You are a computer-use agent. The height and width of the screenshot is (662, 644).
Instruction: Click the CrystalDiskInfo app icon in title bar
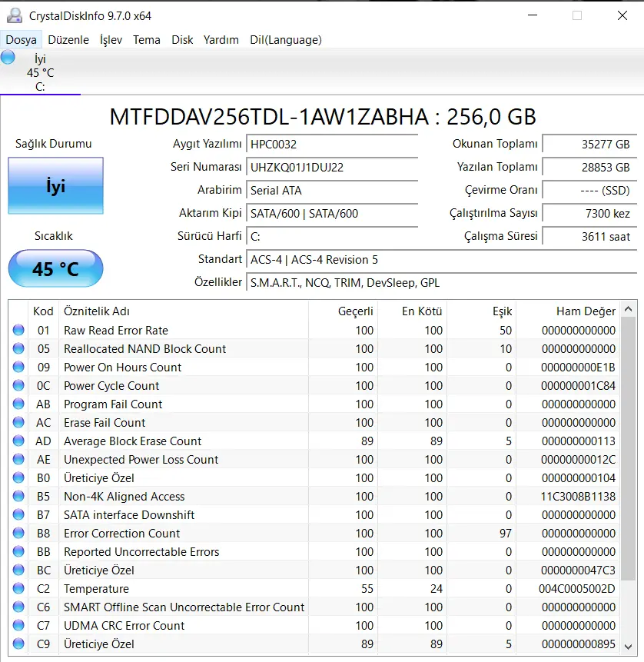[15, 15]
